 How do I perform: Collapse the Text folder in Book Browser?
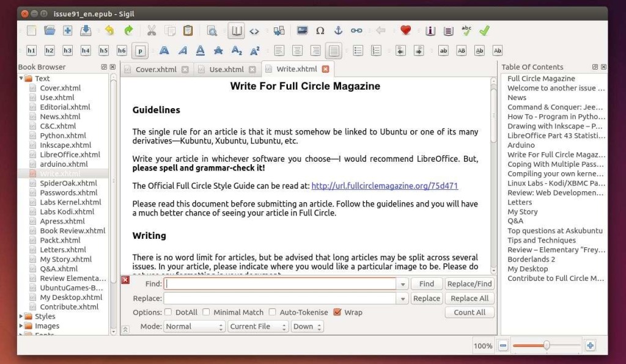[21, 79]
